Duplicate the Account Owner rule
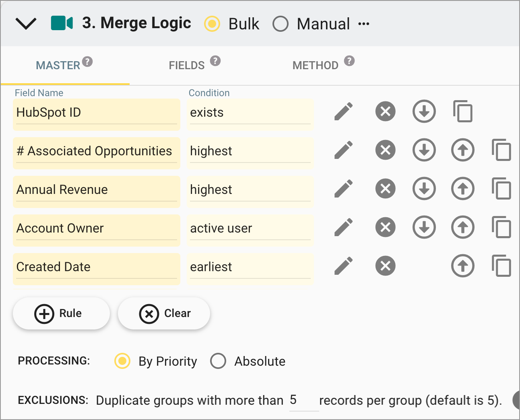 501,227
